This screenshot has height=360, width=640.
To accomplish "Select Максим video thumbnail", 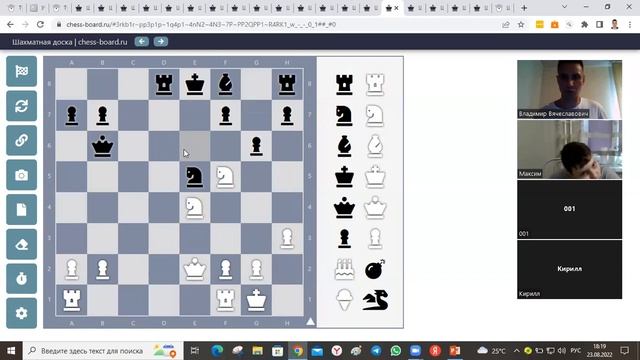I will coord(569,149).
